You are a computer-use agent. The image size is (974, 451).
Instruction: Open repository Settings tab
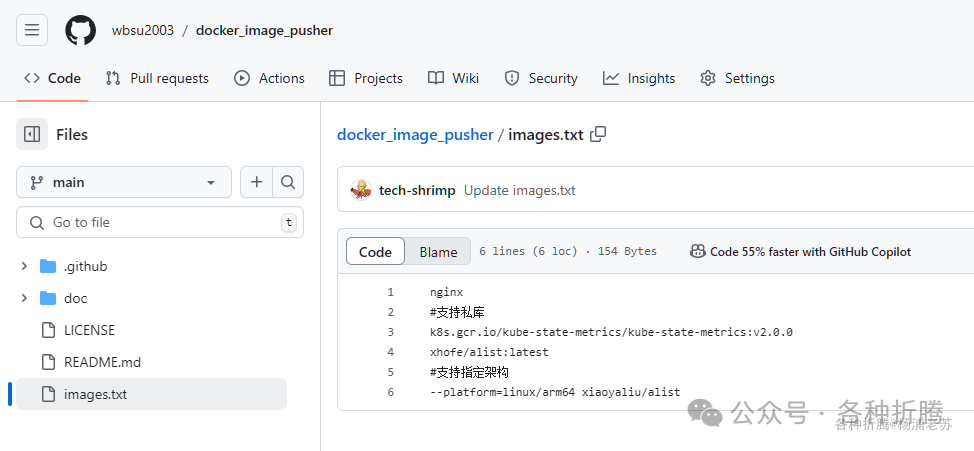(737, 78)
